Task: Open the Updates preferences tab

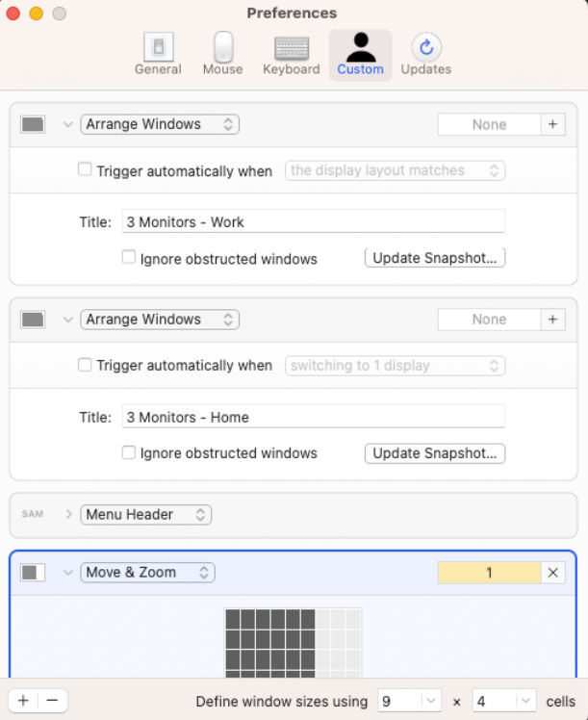Action: coord(426,55)
